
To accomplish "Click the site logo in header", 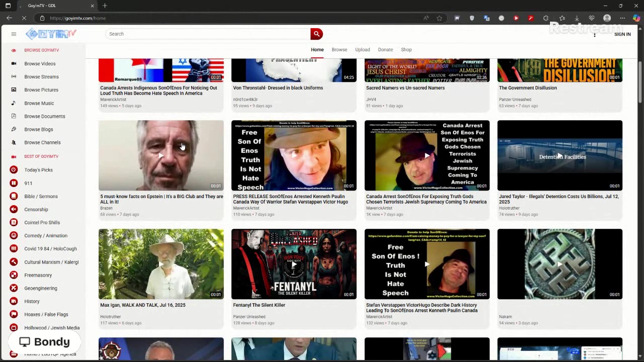I will pyautogui.click(x=51, y=34).
